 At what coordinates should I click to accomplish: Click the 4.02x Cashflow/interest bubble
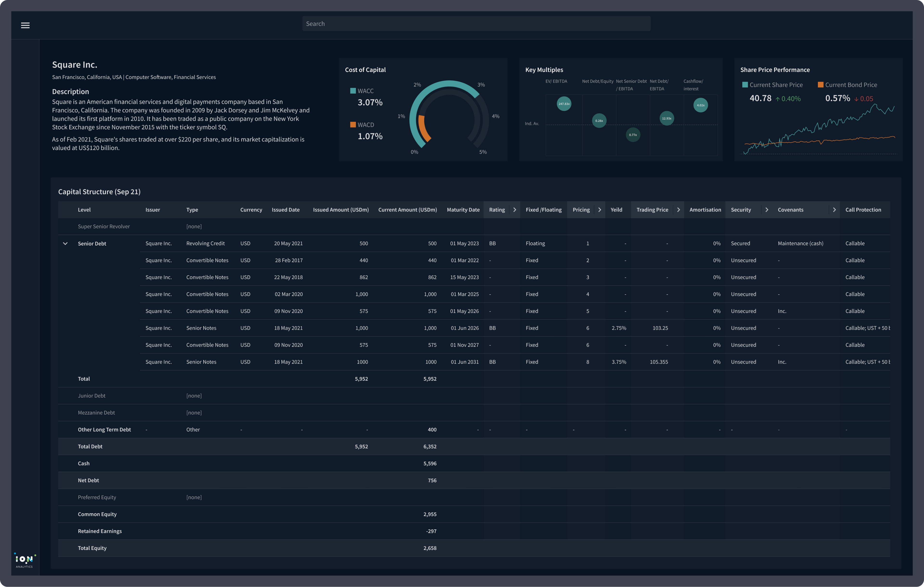point(700,105)
